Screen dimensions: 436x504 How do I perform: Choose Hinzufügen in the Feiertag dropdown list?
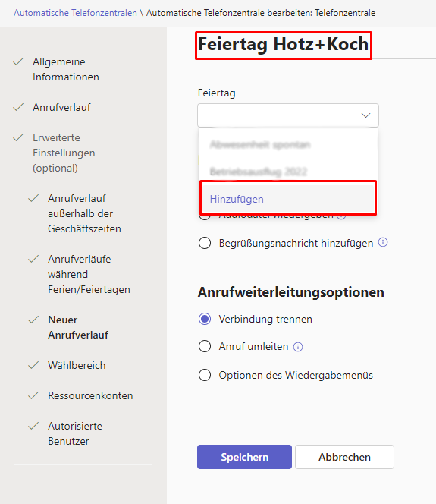[288, 199]
